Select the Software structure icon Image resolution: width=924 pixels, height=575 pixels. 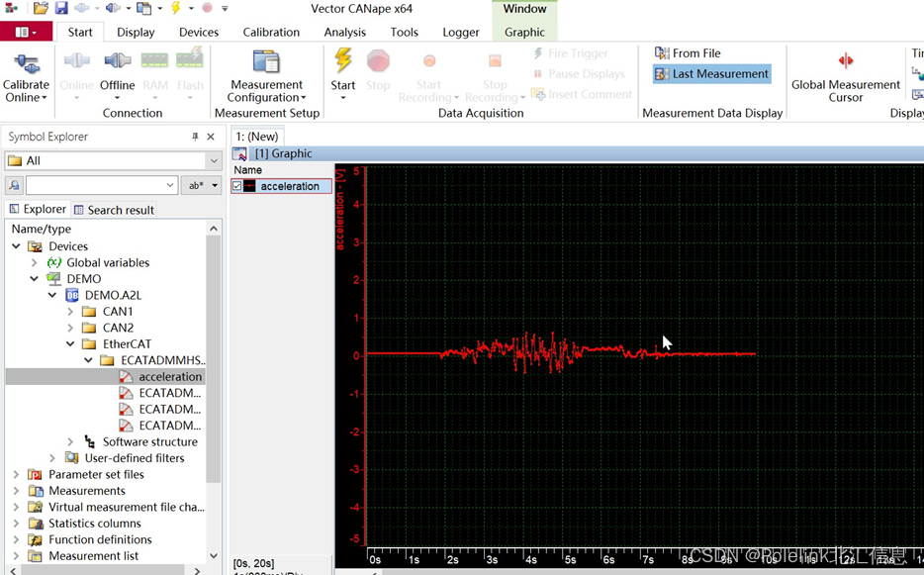point(90,441)
